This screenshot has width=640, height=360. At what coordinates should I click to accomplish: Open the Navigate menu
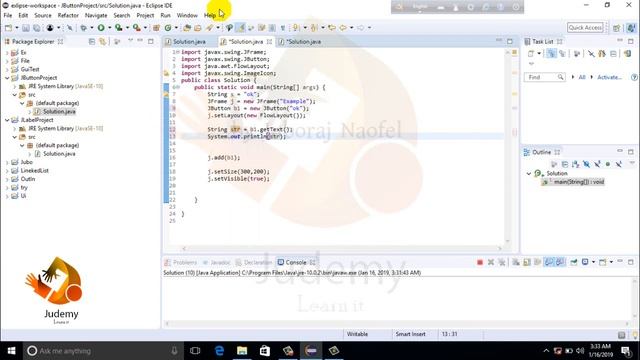96,16
